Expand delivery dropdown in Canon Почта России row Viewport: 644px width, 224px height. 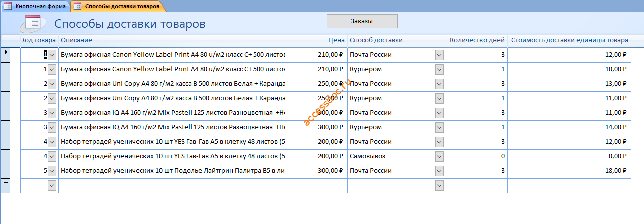[440, 55]
